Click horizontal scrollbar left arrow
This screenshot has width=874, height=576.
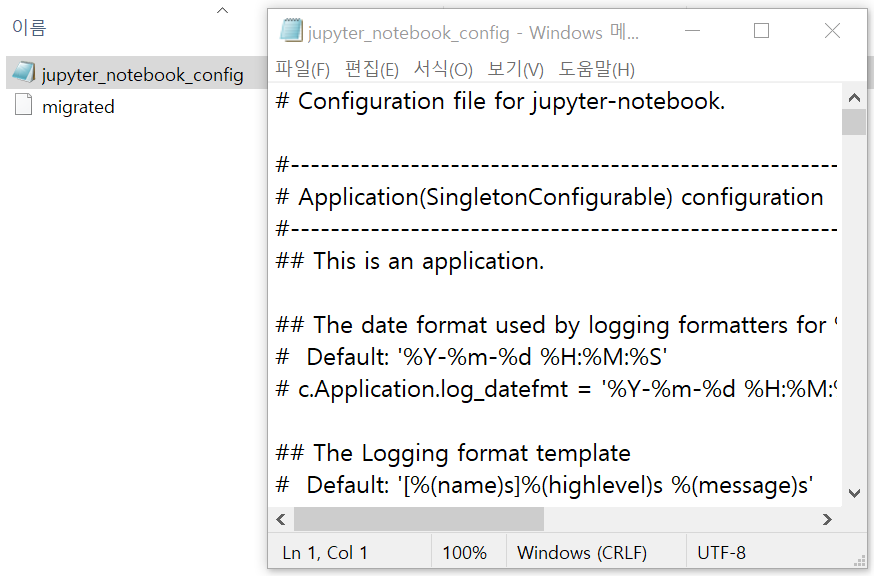[x=281, y=520]
